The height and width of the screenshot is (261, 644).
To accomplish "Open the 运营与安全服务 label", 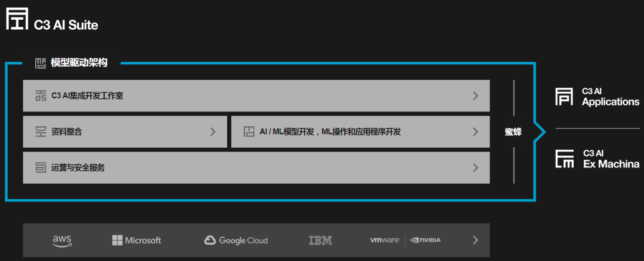I will pos(78,167).
